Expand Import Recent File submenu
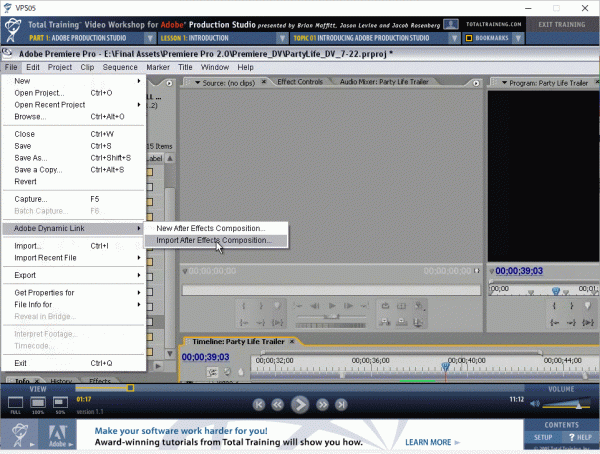 [74, 258]
